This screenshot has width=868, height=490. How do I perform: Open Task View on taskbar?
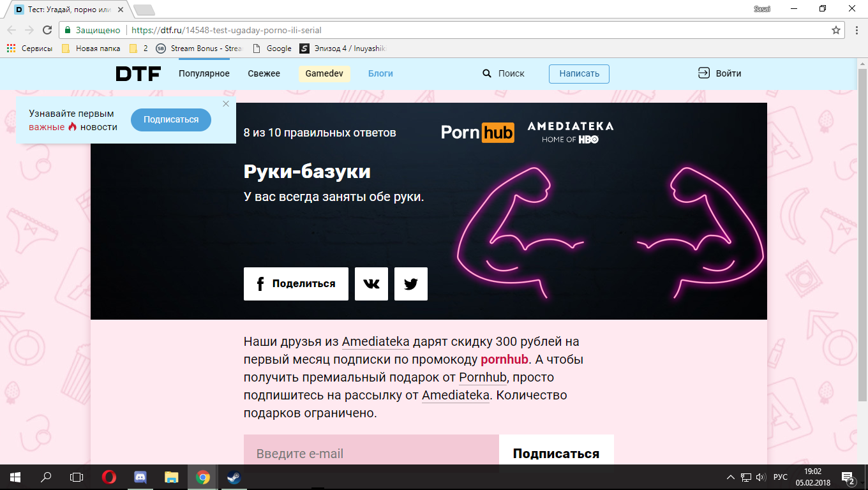tap(77, 477)
